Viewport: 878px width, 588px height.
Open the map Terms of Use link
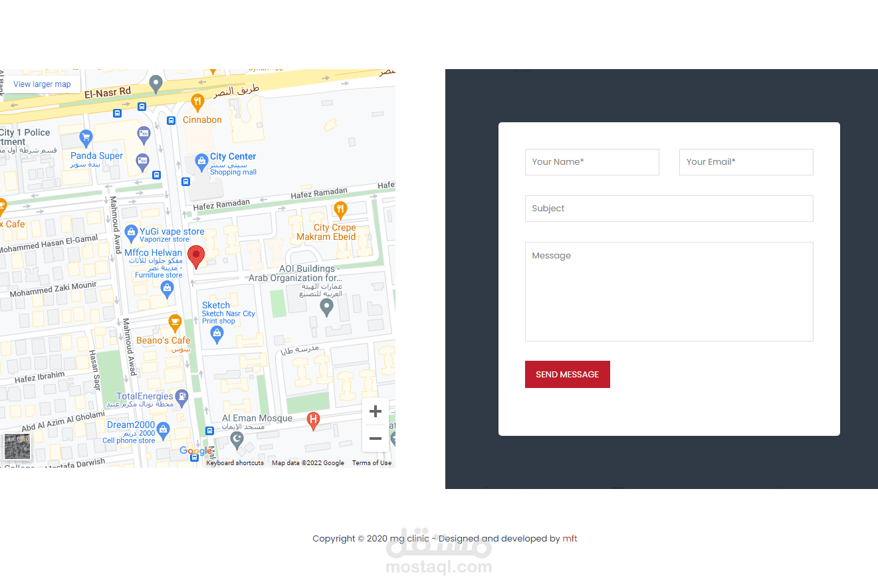click(x=372, y=463)
